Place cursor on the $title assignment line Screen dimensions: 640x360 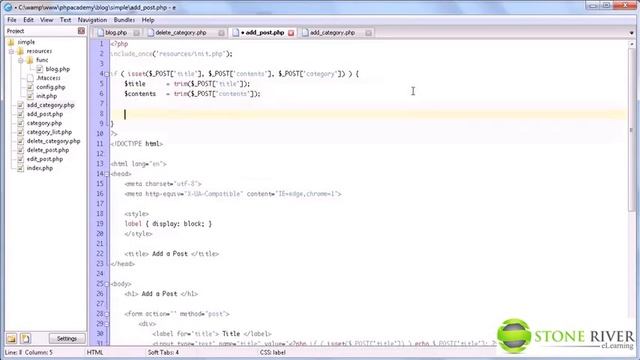[x=187, y=84]
